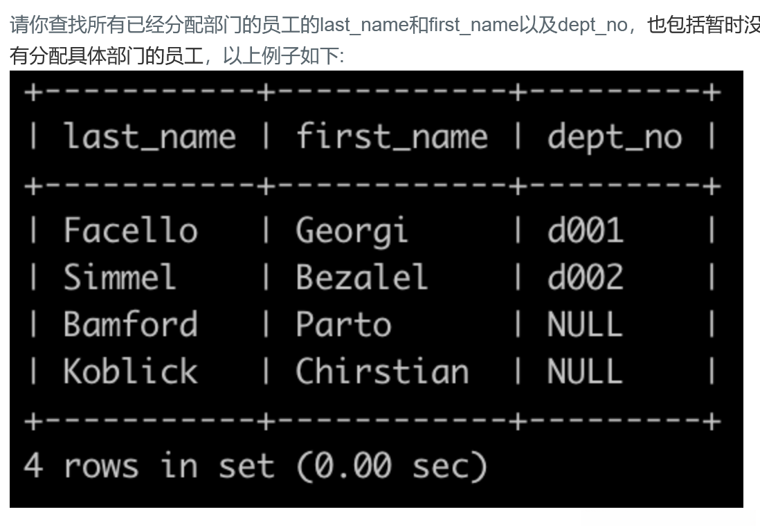Select the Simmel last name cell

pyautogui.click(x=120, y=277)
